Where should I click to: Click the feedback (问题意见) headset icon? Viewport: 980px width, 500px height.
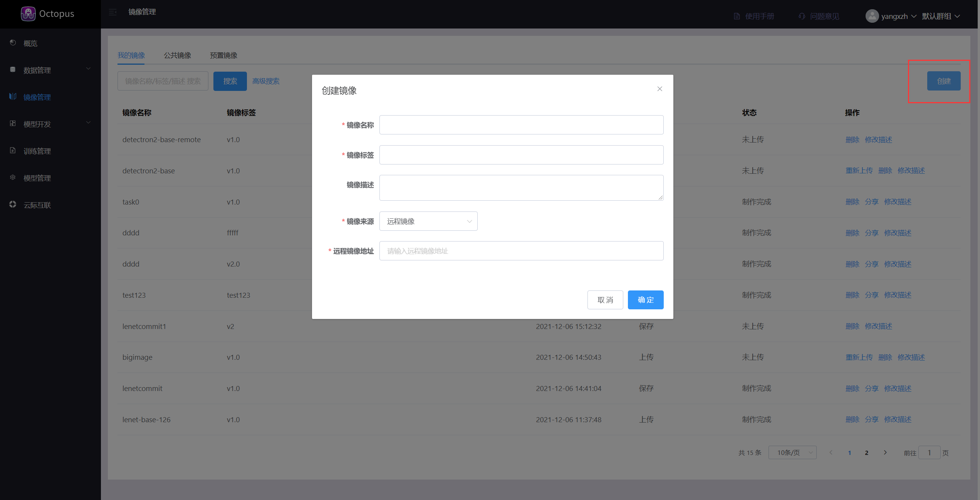click(x=802, y=16)
